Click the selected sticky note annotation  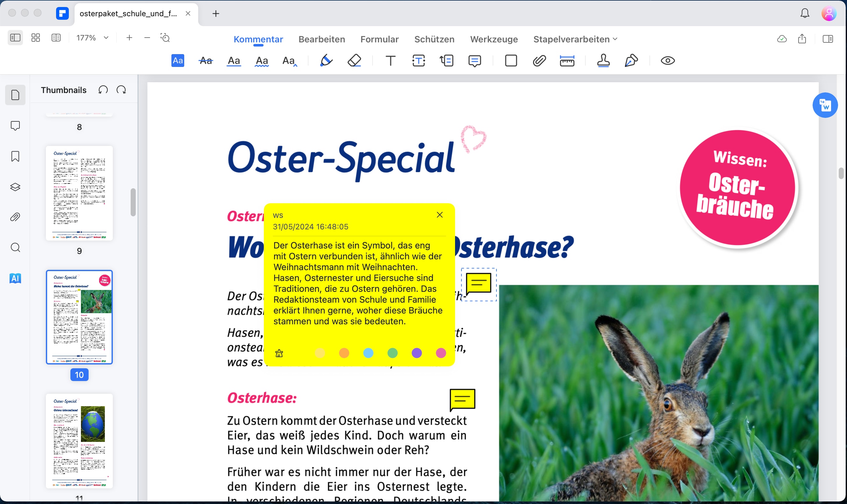[x=479, y=284]
